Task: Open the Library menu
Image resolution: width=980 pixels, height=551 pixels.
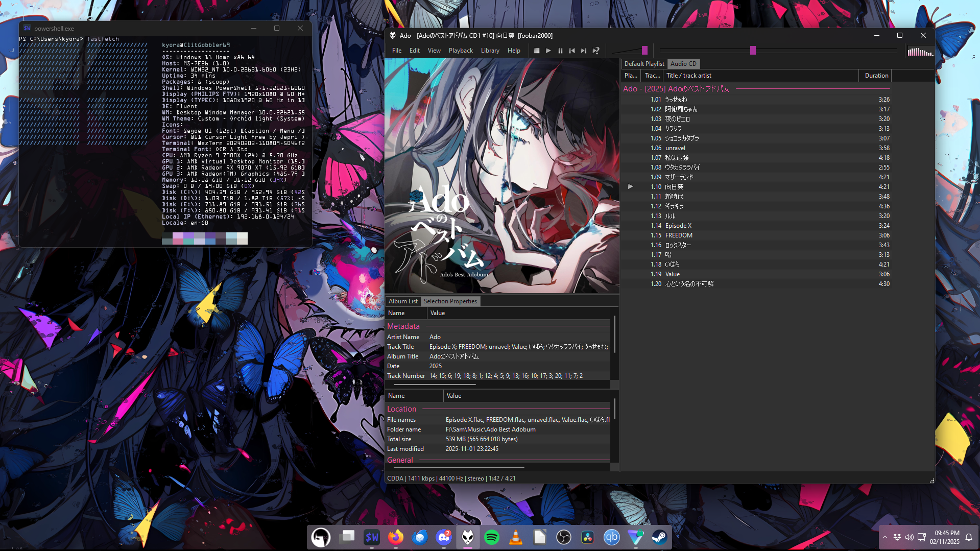Action: tap(490, 51)
